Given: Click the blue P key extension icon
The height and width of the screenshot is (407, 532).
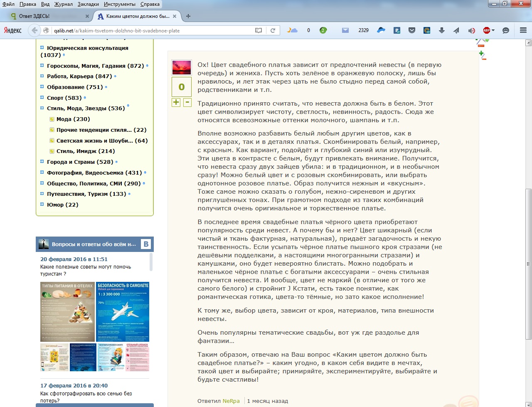Looking at the screenshot, I should pos(397,30).
